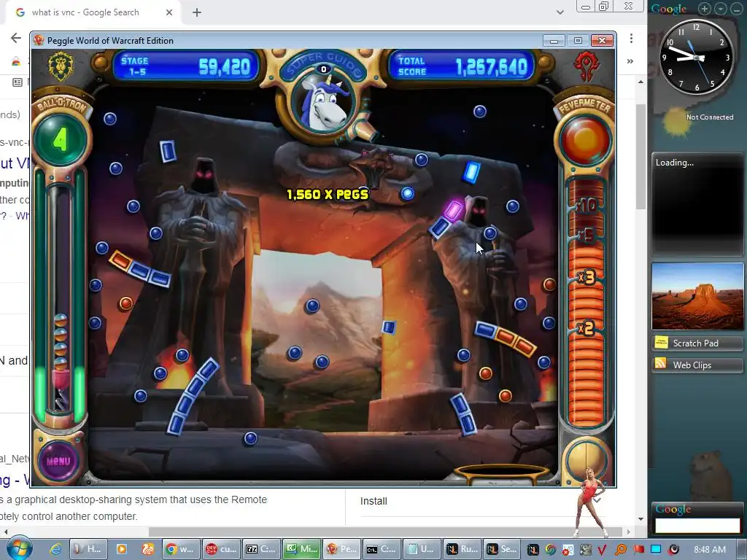Go back in Chrome
The width and height of the screenshot is (747, 560).
coord(16,38)
